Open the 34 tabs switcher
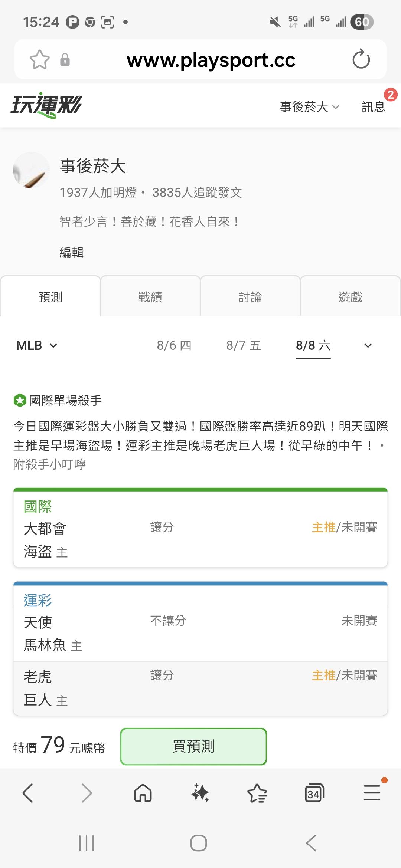Screen dimensions: 401x868 (x=314, y=793)
